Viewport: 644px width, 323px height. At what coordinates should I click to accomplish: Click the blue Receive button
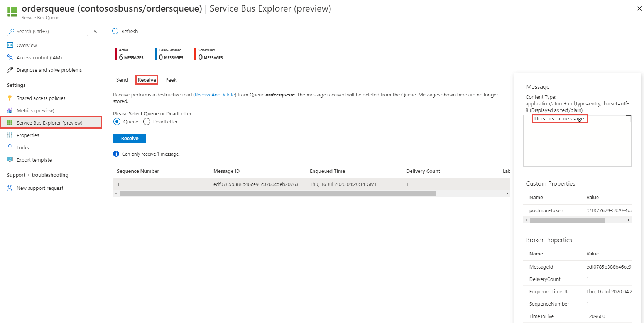click(x=130, y=139)
